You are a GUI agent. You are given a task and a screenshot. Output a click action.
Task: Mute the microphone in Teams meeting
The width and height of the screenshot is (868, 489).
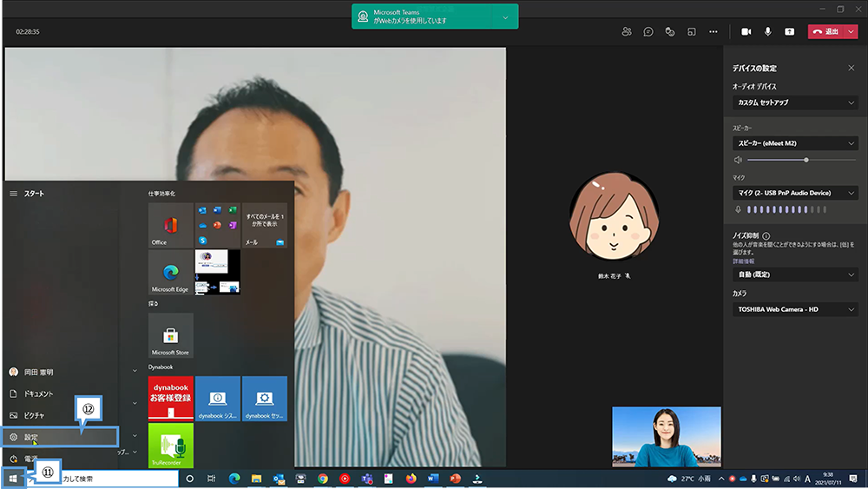point(768,31)
